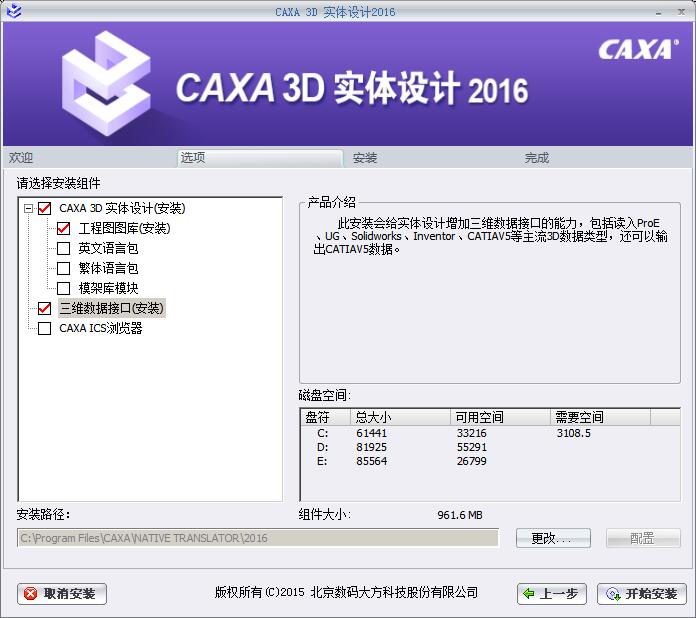Enable the 英文语言包 checkbox
This screenshot has height=618, width=696.
(63, 248)
